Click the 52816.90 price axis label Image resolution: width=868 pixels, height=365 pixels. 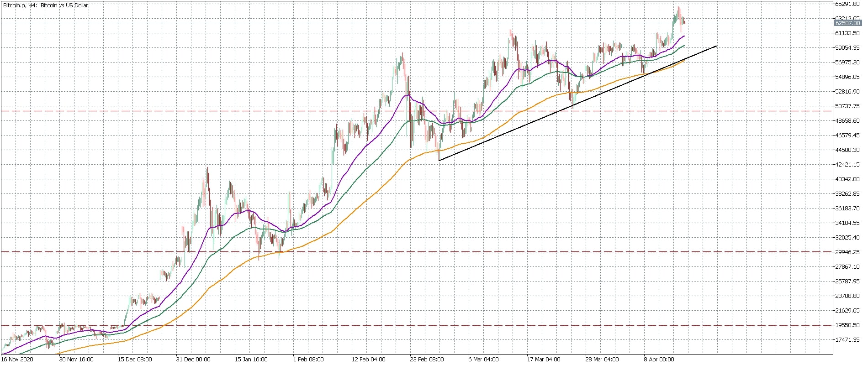coord(847,92)
